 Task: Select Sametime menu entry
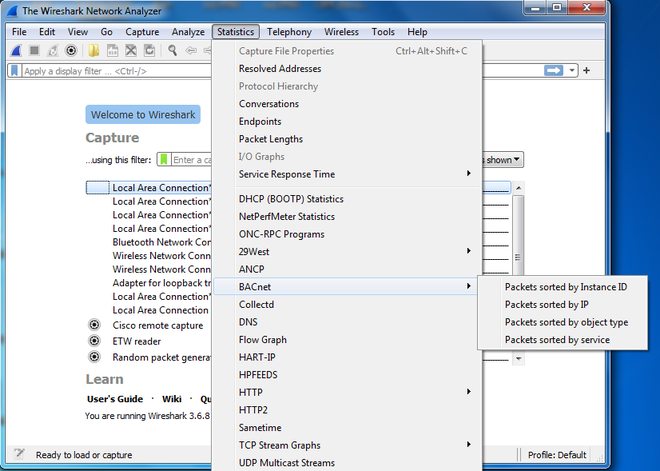point(347,428)
